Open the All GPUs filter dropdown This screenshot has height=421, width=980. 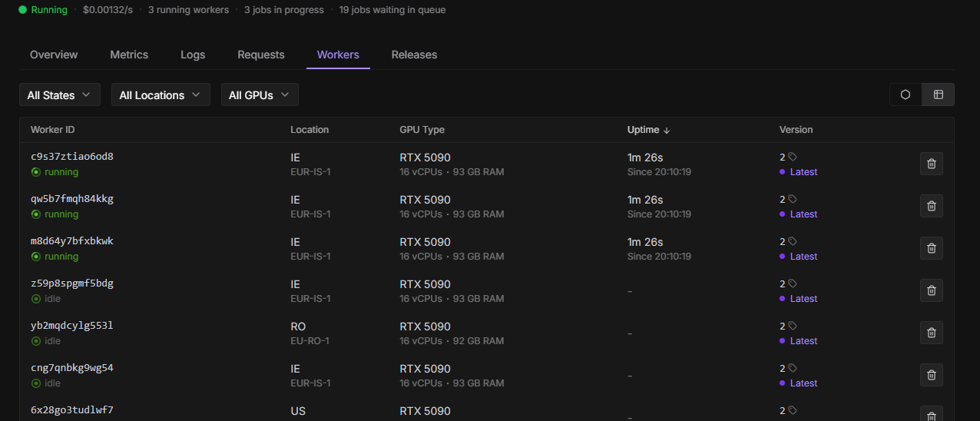point(259,95)
